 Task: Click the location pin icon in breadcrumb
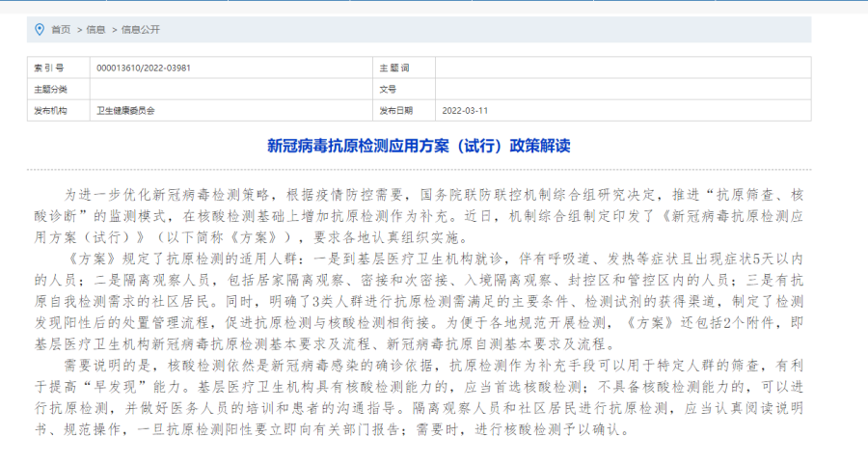coord(40,30)
